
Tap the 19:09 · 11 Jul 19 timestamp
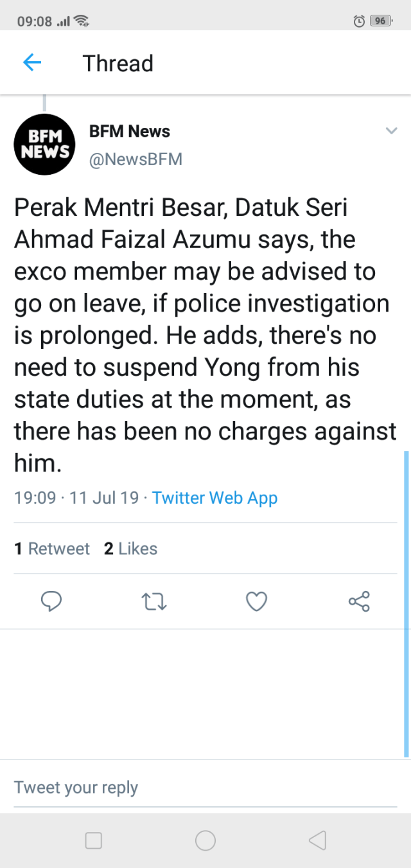tap(76, 498)
